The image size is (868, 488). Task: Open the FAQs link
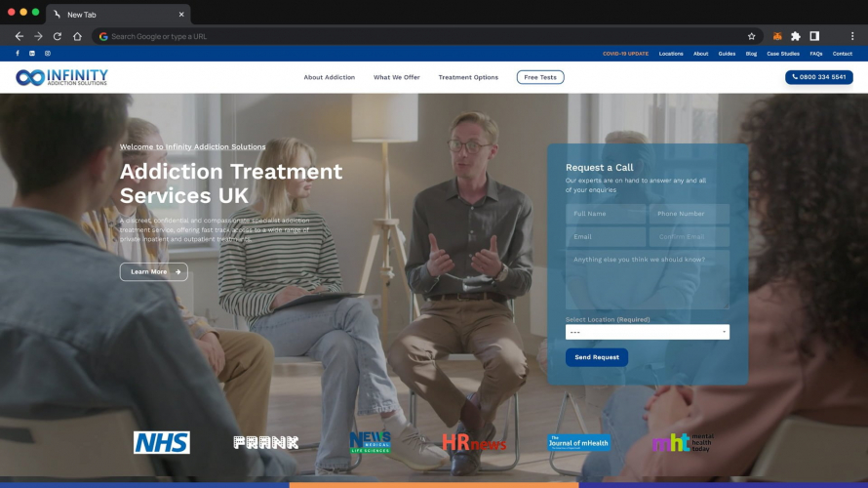tap(816, 54)
